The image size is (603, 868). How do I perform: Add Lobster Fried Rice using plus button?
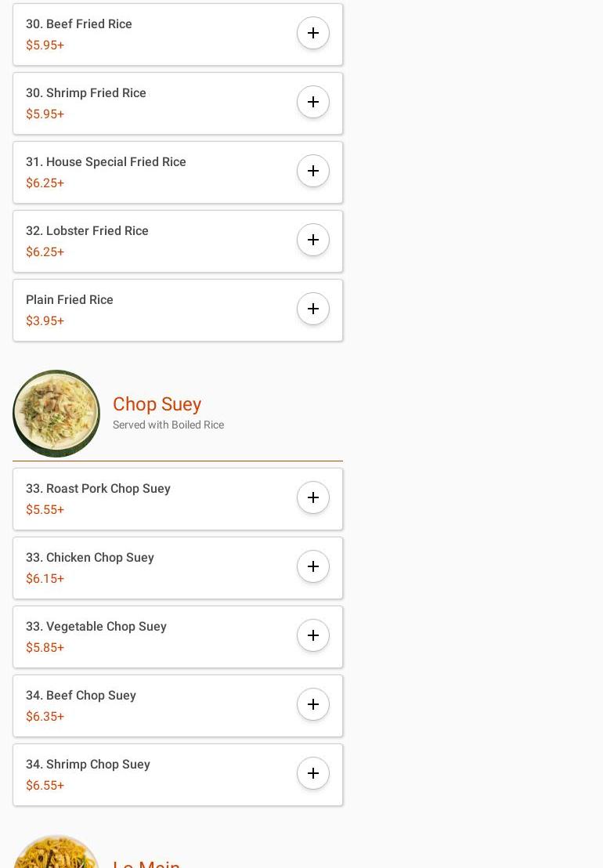coord(313,240)
